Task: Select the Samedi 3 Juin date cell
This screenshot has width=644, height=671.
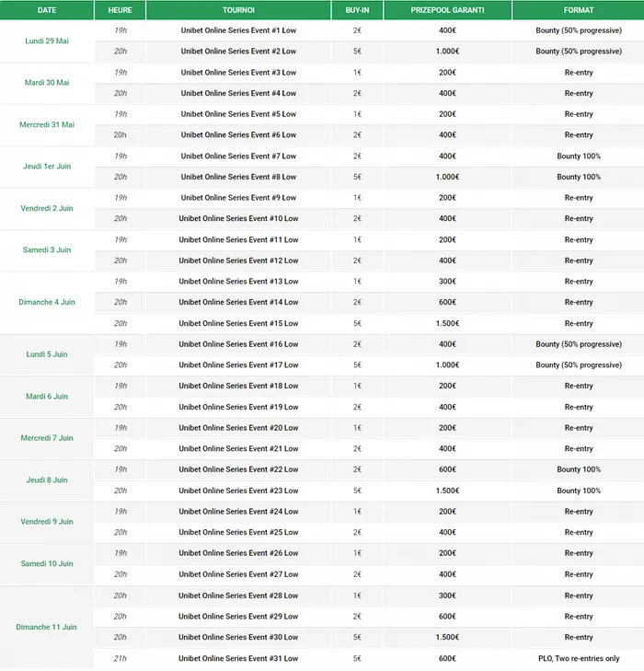Action: (47, 249)
